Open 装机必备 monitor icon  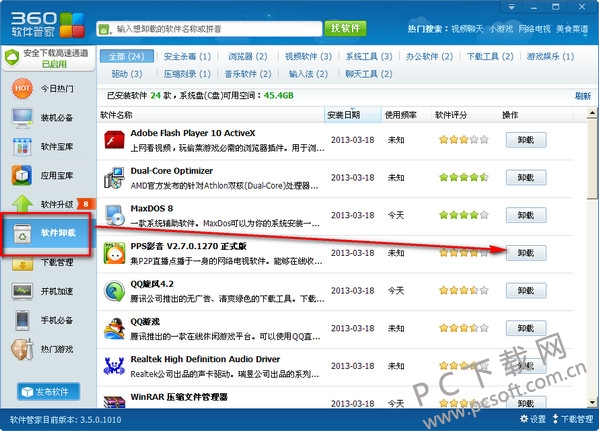[x=22, y=118]
